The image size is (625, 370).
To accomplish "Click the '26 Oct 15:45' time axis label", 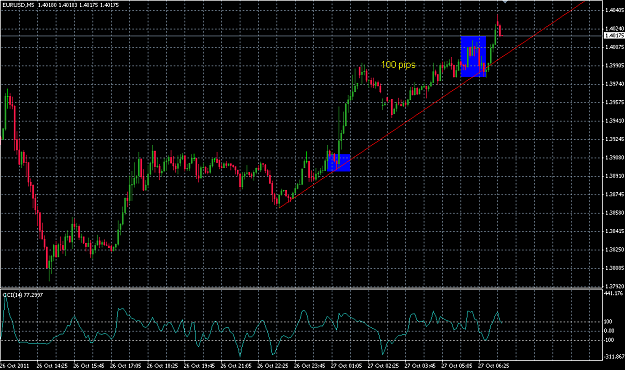I will (x=88, y=365).
